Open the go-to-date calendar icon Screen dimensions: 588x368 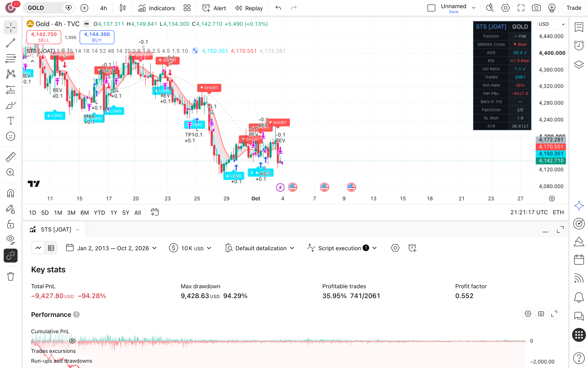(x=155, y=212)
